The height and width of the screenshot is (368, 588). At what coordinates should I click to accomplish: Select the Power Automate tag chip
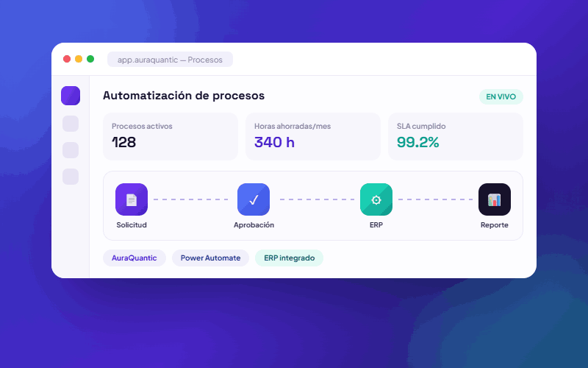click(x=210, y=258)
